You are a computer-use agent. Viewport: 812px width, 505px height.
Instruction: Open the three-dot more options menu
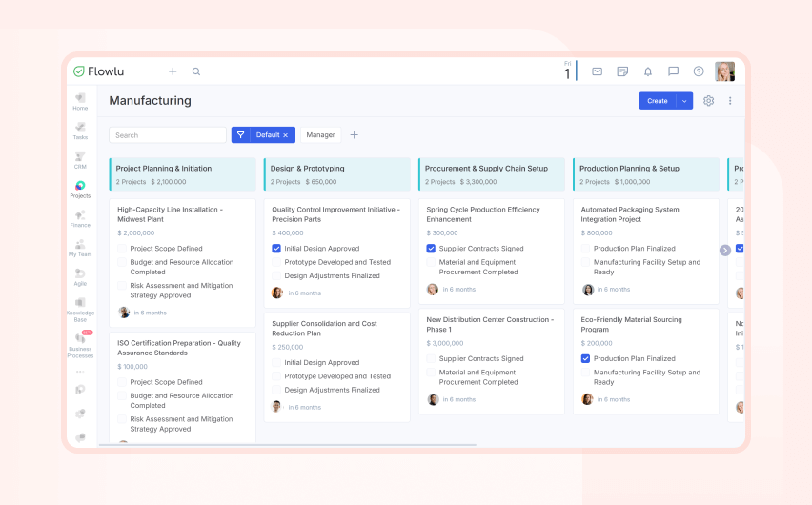pyautogui.click(x=730, y=101)
